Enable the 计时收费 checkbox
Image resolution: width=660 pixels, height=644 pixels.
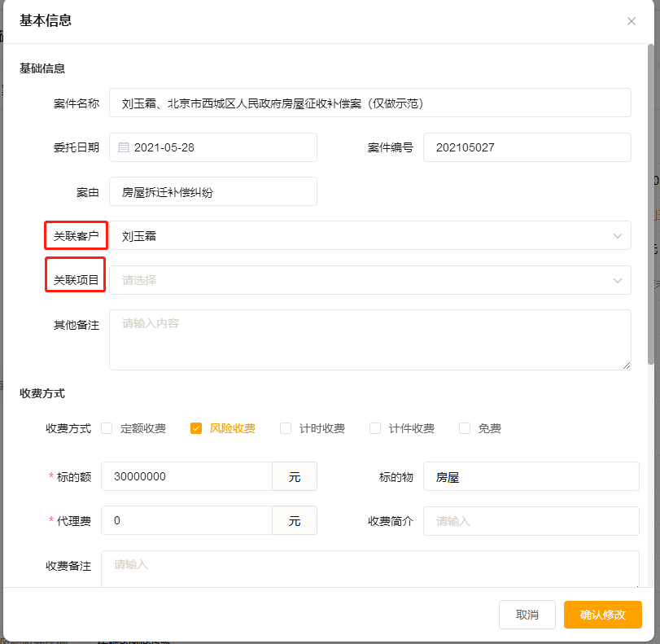click(286, 428)
